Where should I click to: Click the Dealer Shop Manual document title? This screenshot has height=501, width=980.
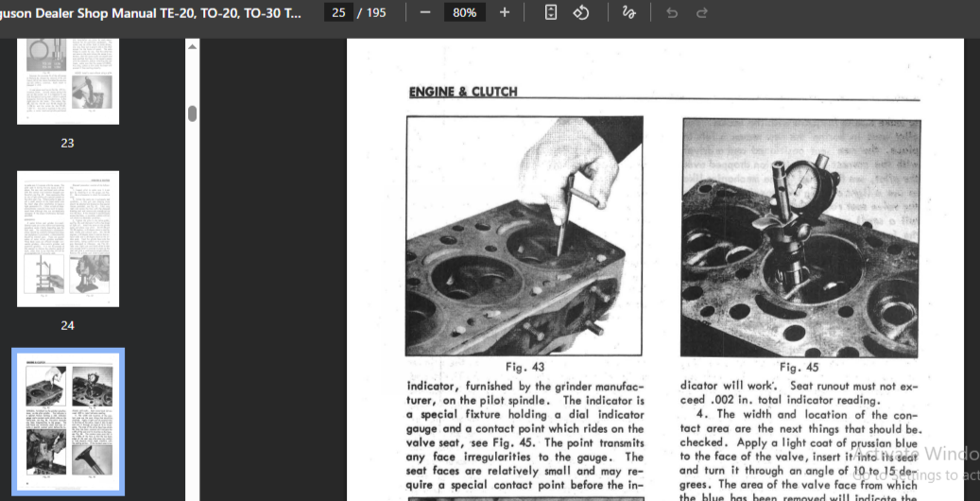[151, 12]
